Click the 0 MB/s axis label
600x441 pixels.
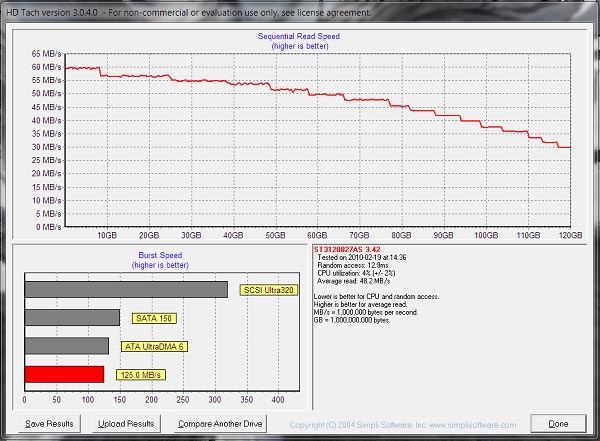(x=48, y=227)
